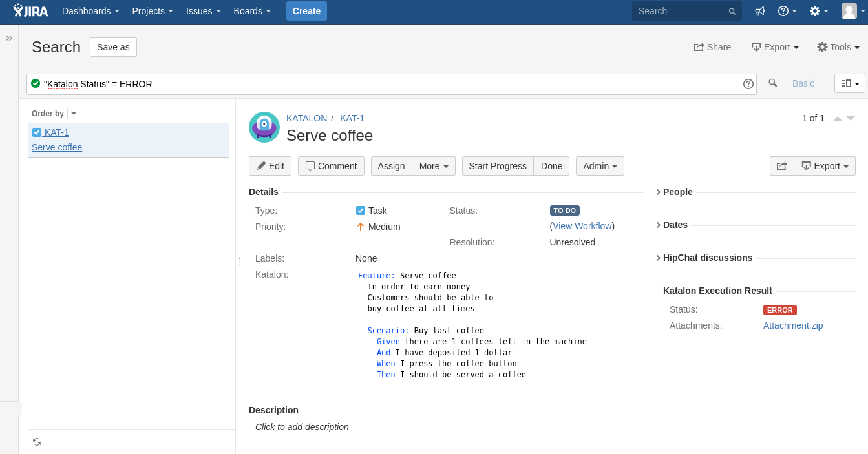Open the Attachment.zip link
This screenshot has width=868, height=454.
tap(793, 325)
